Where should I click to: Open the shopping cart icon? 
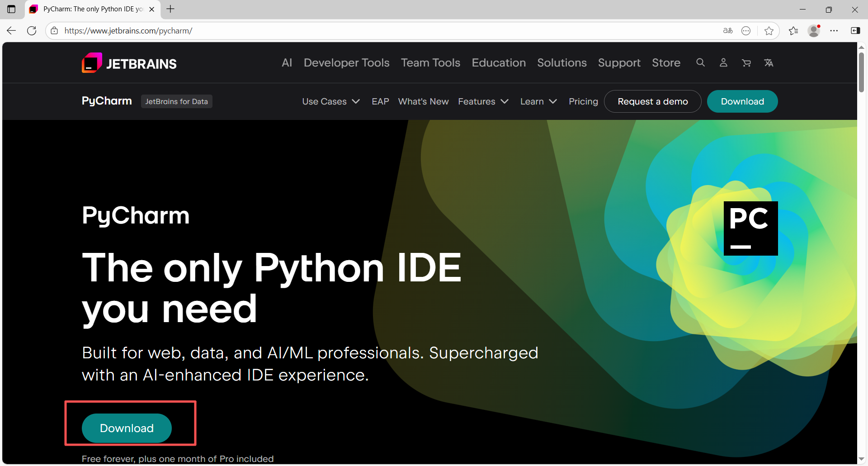point(746,62)
